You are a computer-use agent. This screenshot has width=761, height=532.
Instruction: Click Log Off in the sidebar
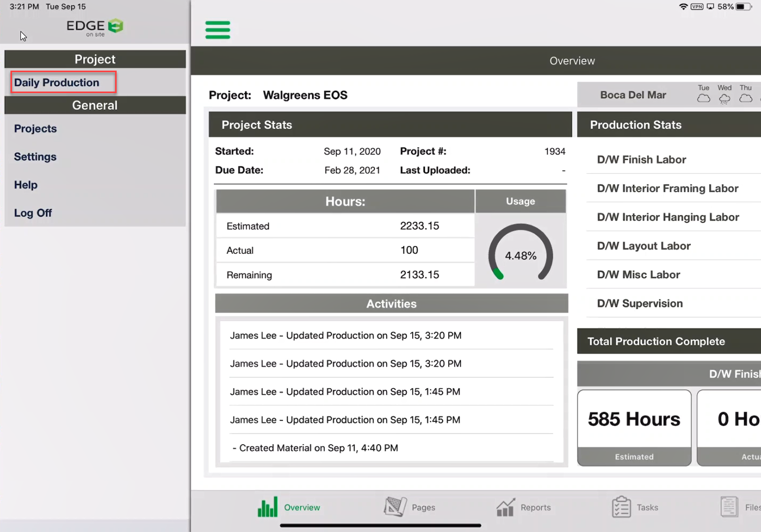[x=33, y=213]
